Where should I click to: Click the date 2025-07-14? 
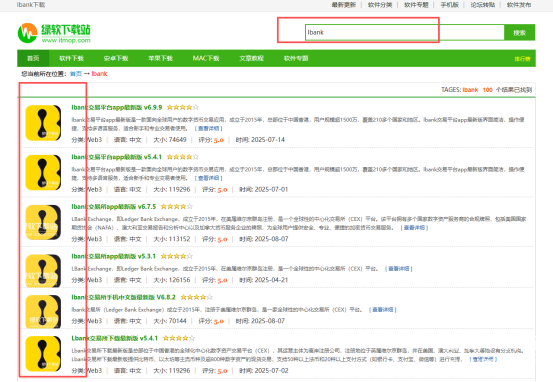coord(268,140)
